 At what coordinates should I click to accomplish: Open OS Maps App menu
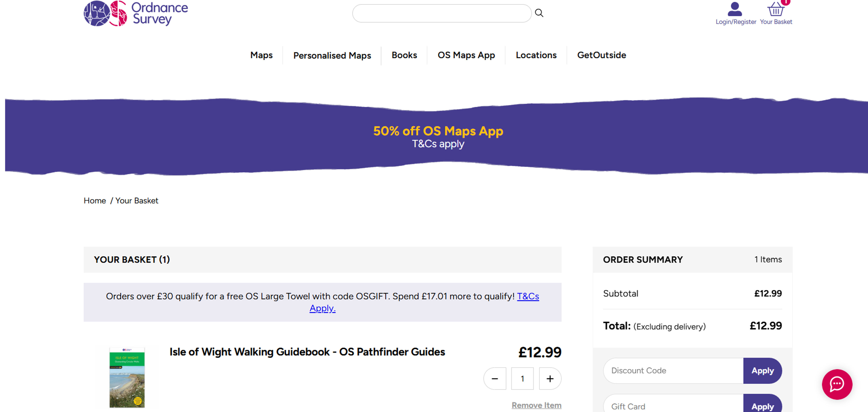tap(466, 55)
